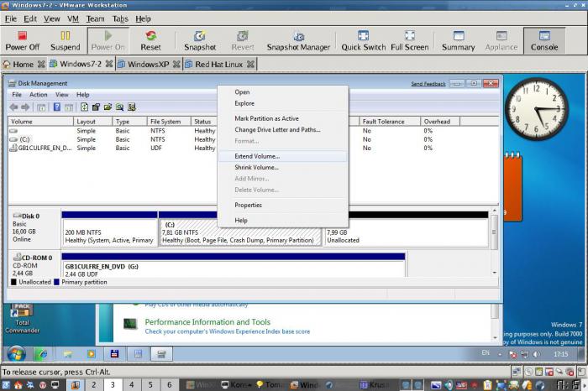Close the Windows7-2 tab
The height and width of the screenshot is (391, 588).
coord(109,64)
